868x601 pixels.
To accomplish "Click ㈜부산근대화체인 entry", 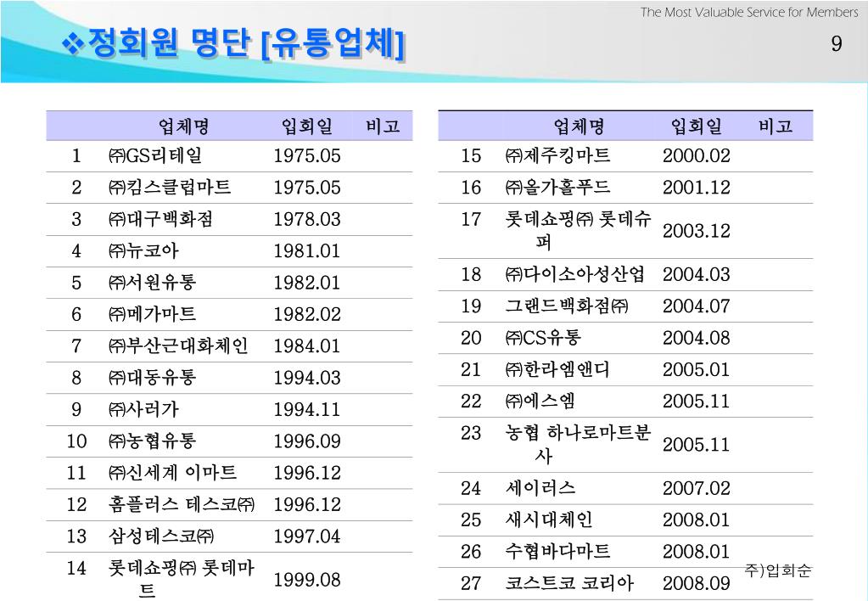I will pos(178,345).
